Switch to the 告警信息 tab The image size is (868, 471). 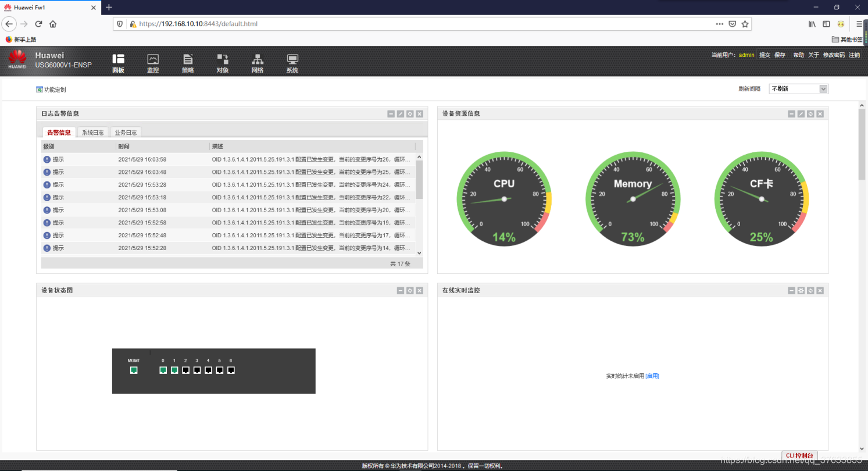pyautogui.click(x=59, y=132)
